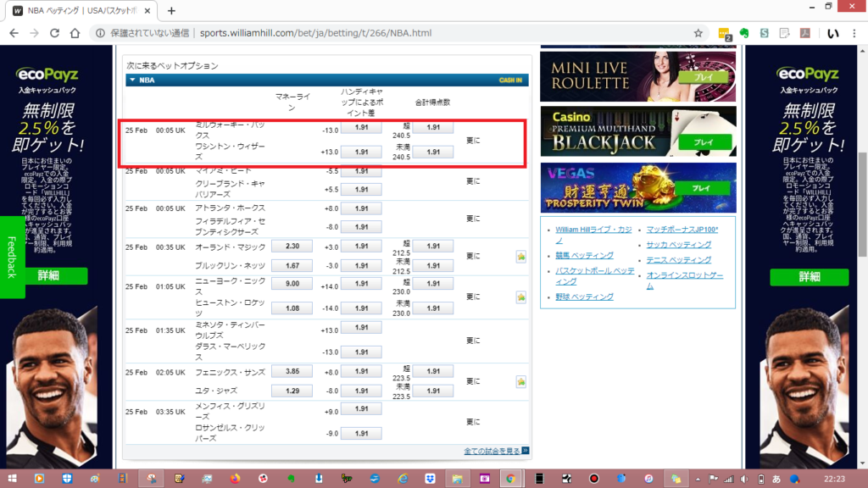The width and height of the screenshot is (868, 488).
Task: Open the テニス ベッティング link
Action: click(x=679, y=259)
